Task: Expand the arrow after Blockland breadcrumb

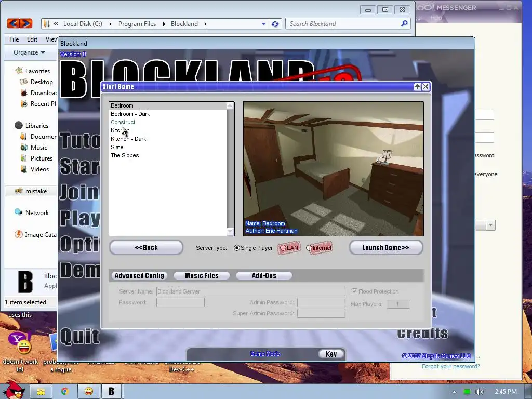Action: click(x=205, y=24)
